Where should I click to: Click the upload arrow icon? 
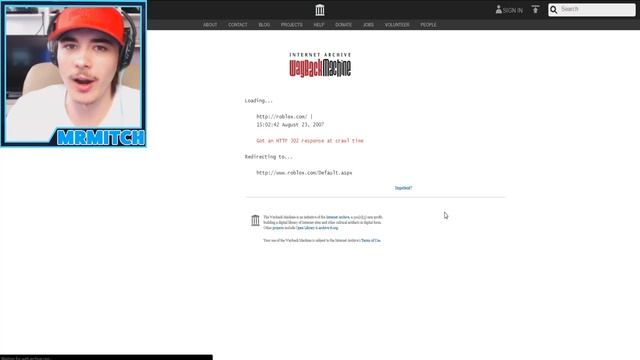tap(535, 9)
